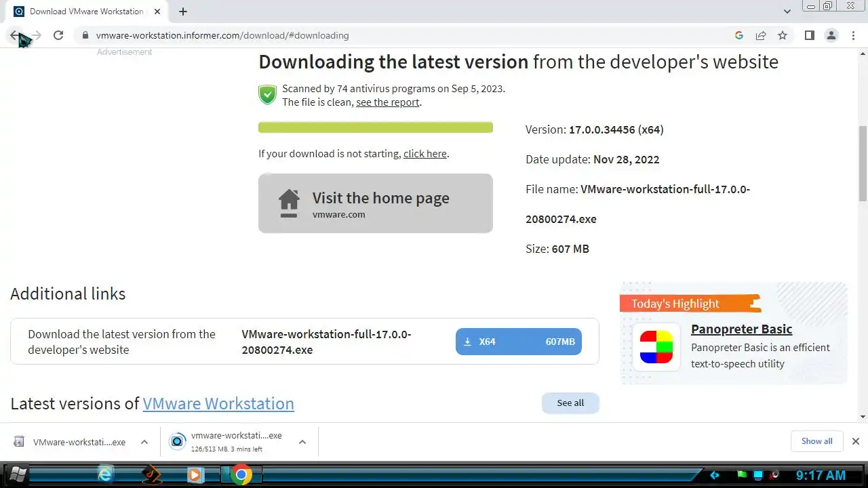Image resolution: width=868 pixels, height=488 pixels.
Task: Click the blue tray arrow beside the green flag icon
Action: 714,475
